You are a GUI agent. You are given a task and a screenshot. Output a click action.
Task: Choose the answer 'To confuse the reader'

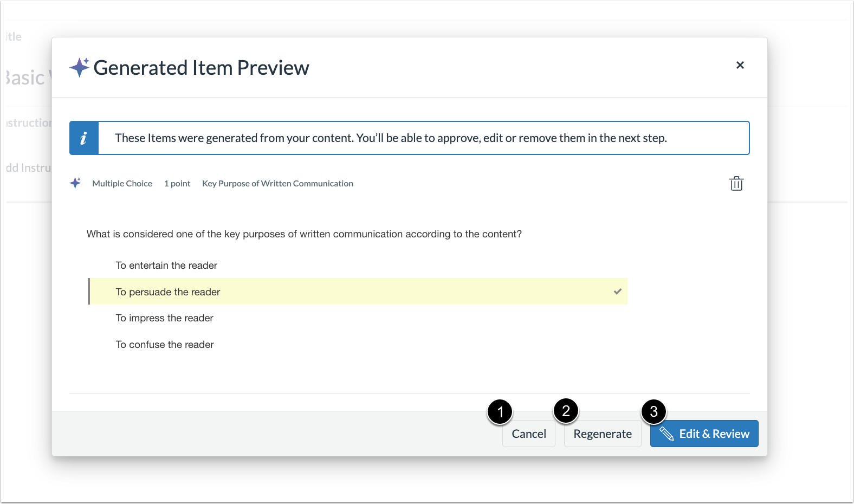165,345
